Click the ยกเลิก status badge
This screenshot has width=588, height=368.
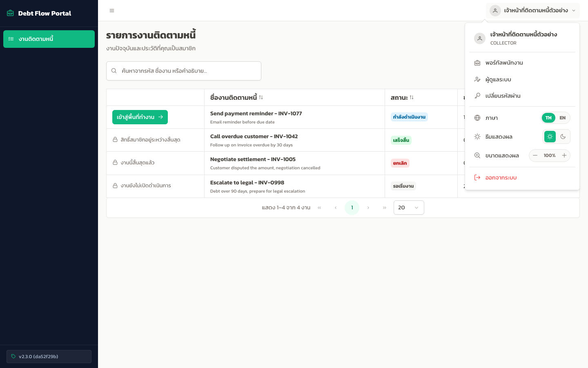coord(400,163)
